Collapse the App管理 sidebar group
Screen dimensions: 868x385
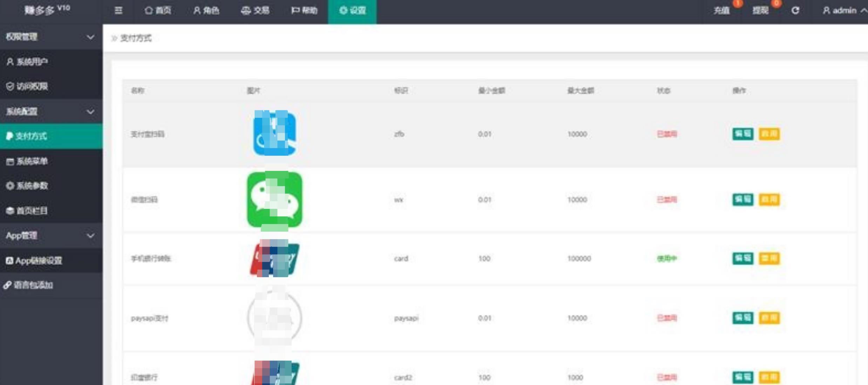tap(51, 235)
